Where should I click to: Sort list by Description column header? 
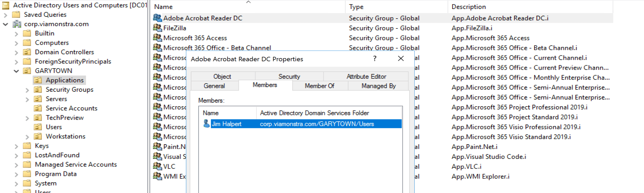468,7
